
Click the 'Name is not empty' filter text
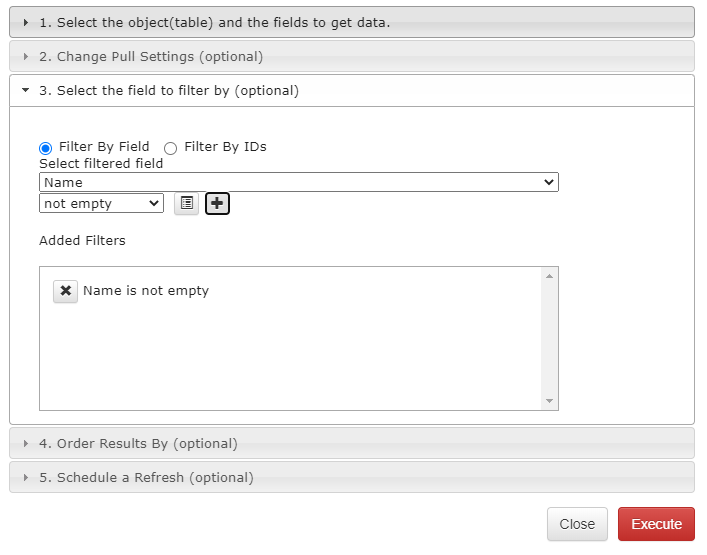click(x=146, y=291)
